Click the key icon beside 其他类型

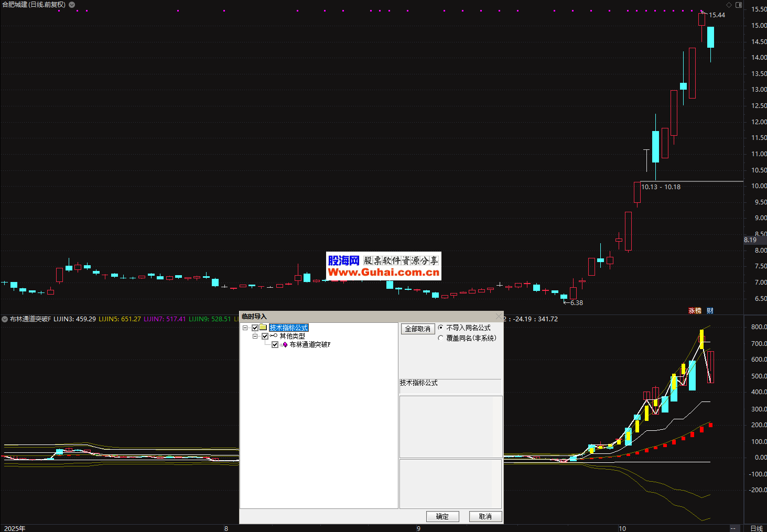[274, 336]
